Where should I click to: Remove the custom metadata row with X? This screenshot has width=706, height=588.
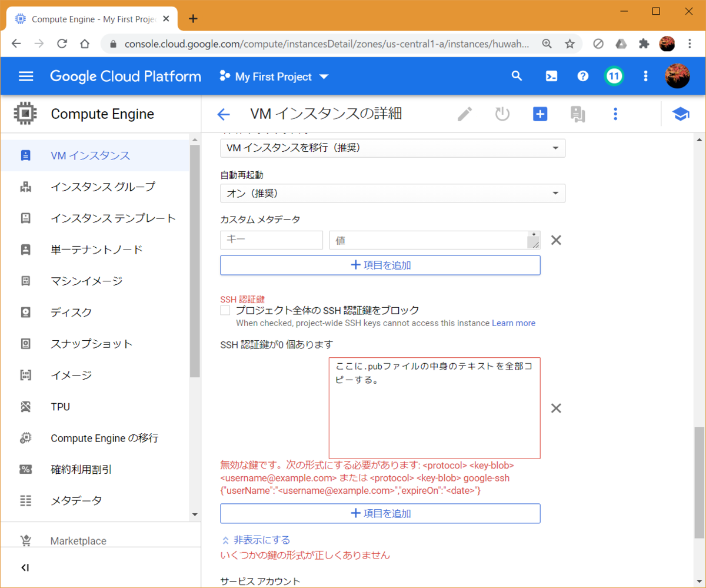556,240
